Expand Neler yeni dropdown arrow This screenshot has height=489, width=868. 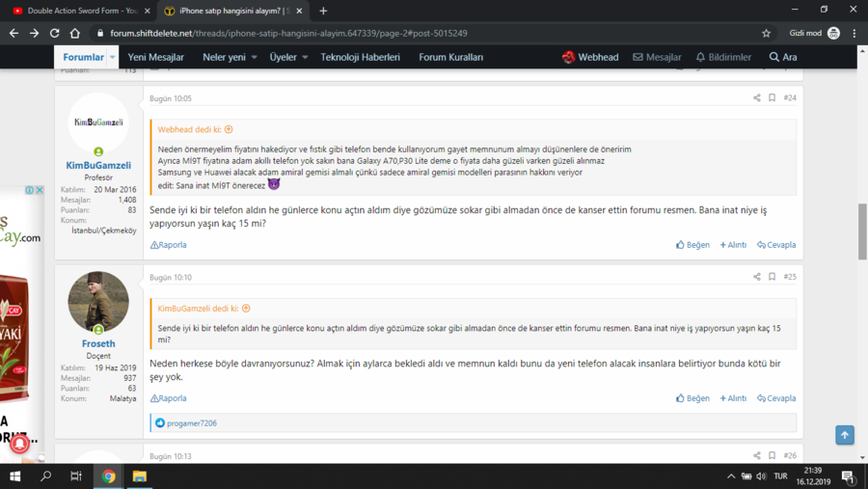tap(254, 57)
